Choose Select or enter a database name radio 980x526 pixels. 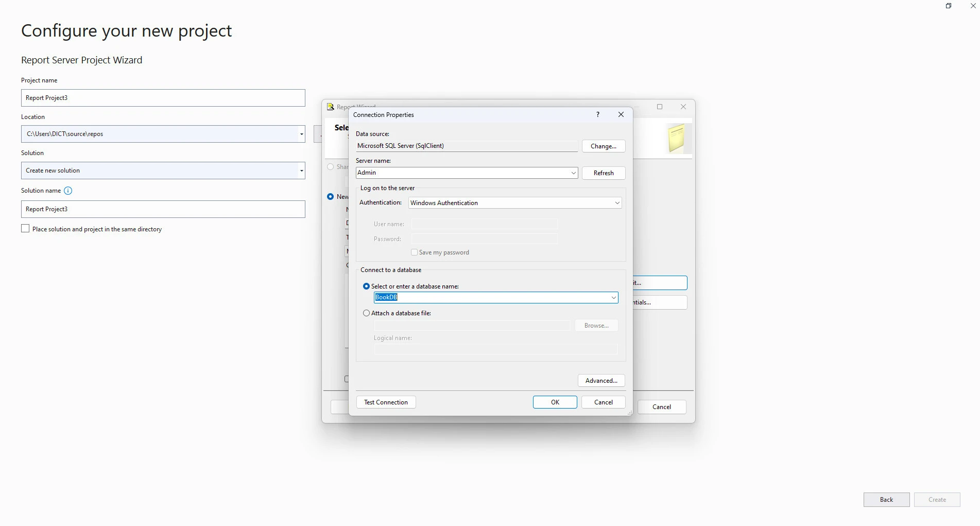[366, 286]
